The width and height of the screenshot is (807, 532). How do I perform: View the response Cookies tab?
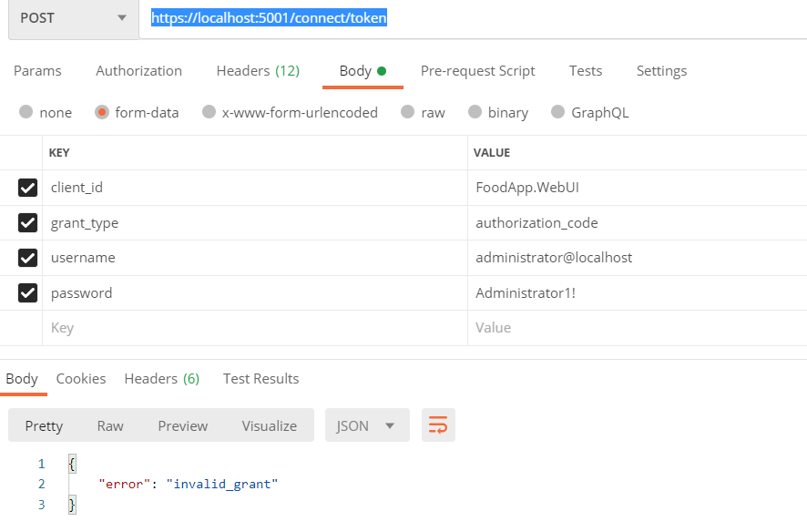80,378
